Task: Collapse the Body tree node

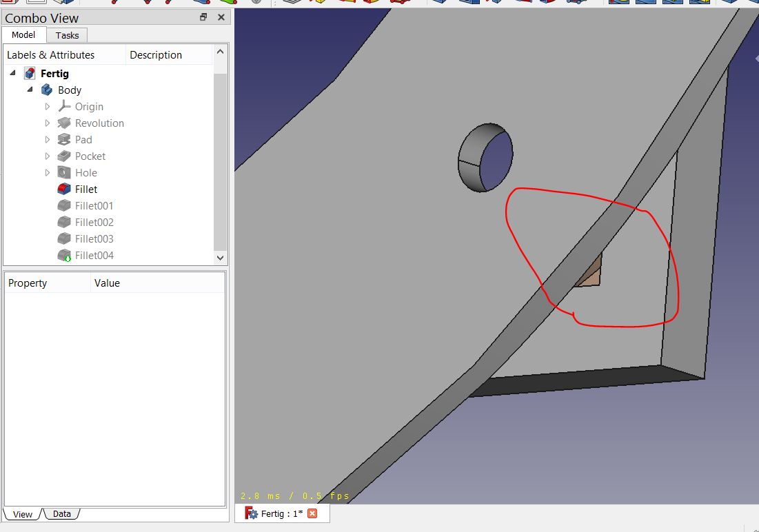Action: (30, 90)
